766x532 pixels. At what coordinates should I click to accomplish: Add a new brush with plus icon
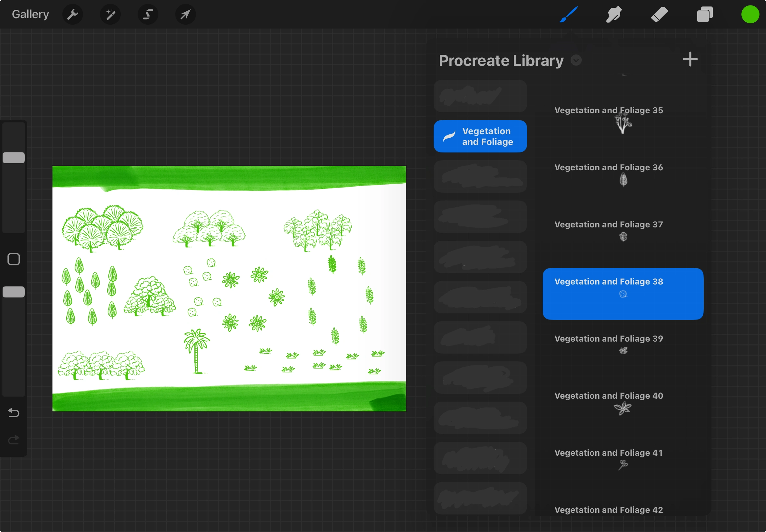point(690,59)
